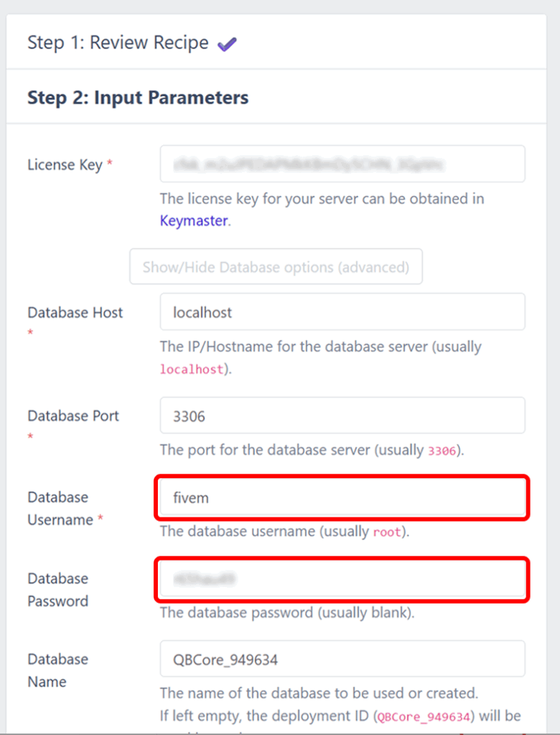The height and width of the screenshot is (735, 560).
Task: Select the Database Name label
Action: 58,670
